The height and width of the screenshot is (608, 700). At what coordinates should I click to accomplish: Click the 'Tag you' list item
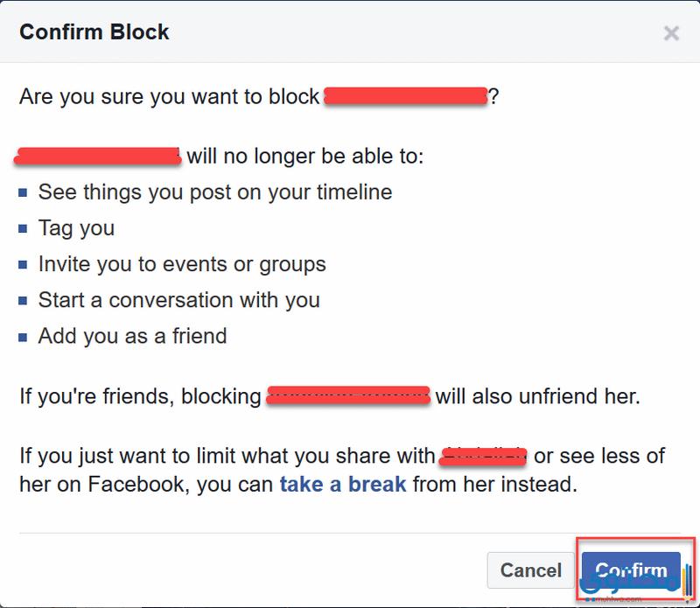point(76,228)
